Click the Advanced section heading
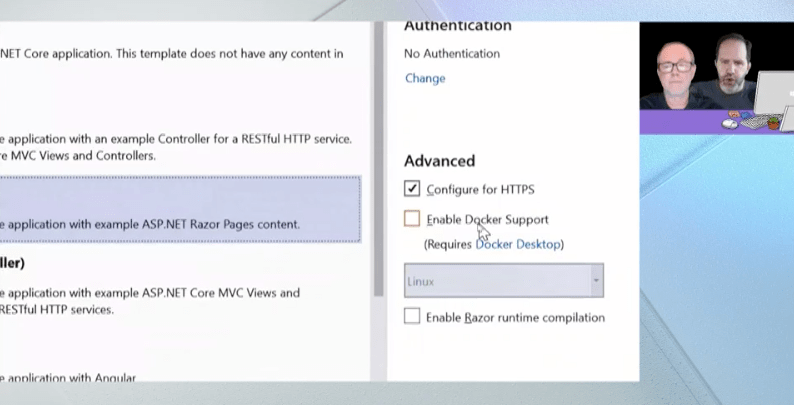Viewport: 794px width, 405px height. coord(439,161)
